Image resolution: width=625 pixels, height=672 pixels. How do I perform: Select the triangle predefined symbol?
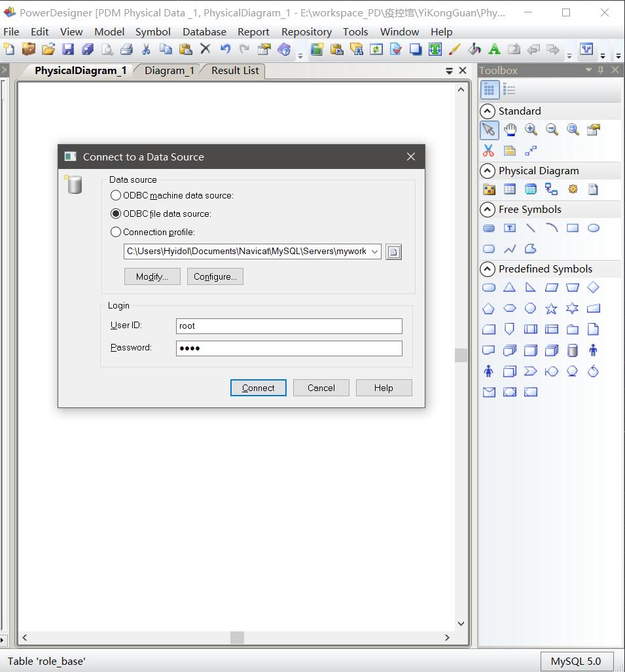(509, 287)
